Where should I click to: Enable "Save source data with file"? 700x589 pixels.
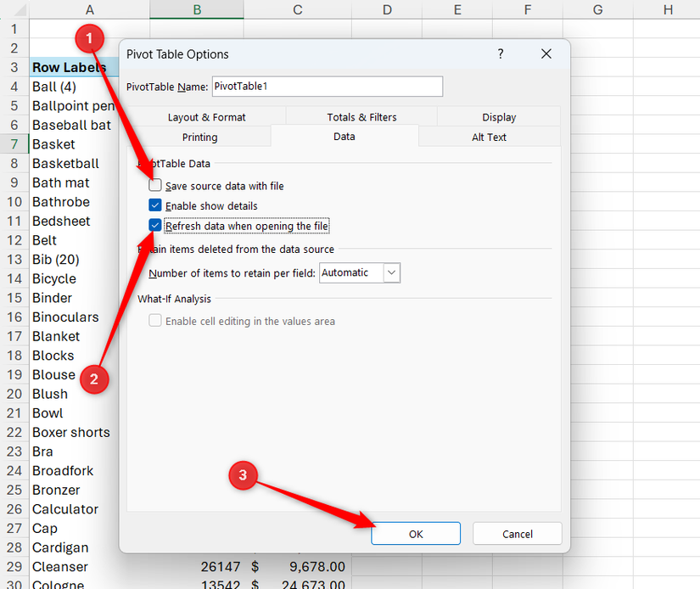[x=154, y=184]
